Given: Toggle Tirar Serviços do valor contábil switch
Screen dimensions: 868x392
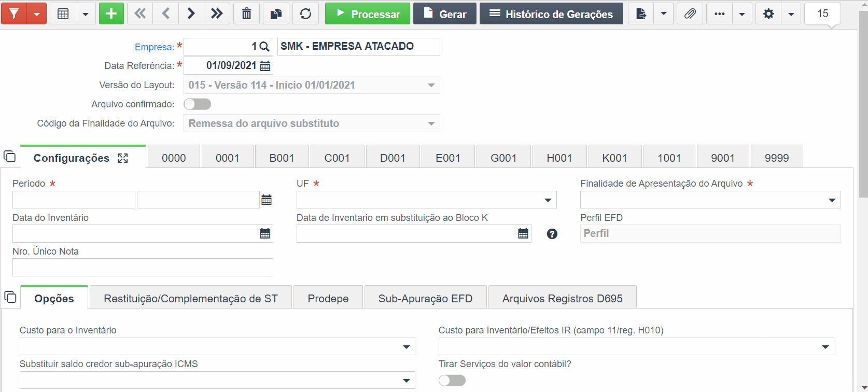Looking at the screenshot, I should [452, 381].
